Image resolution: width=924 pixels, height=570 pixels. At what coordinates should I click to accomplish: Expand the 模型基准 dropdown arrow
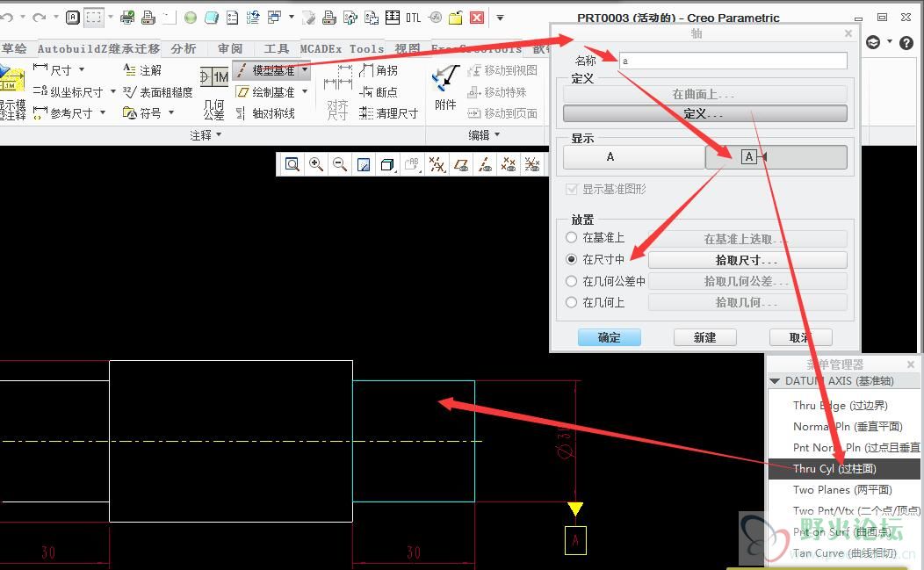(305, 70)
